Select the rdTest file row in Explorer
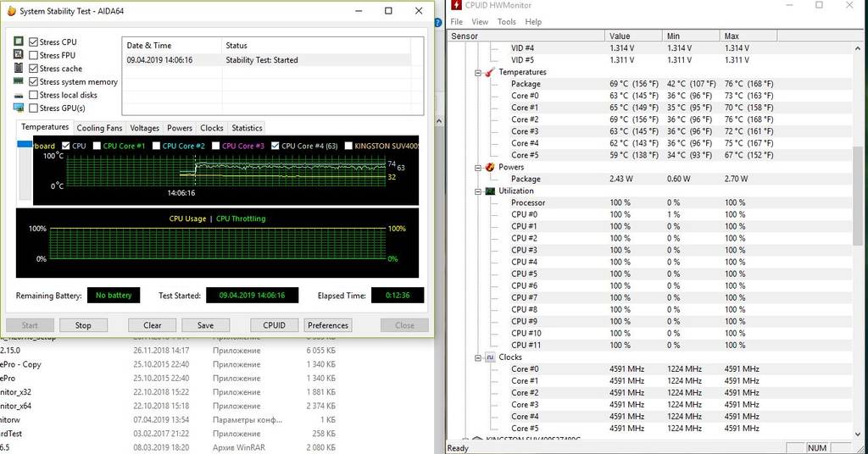Viewport: 868px width, 454px height. [168, 434]
